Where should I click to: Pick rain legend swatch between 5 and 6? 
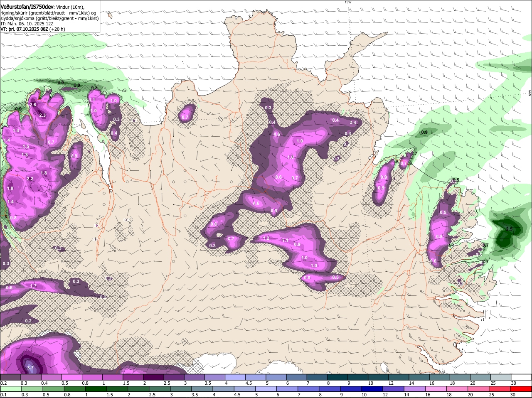(267, 389)
